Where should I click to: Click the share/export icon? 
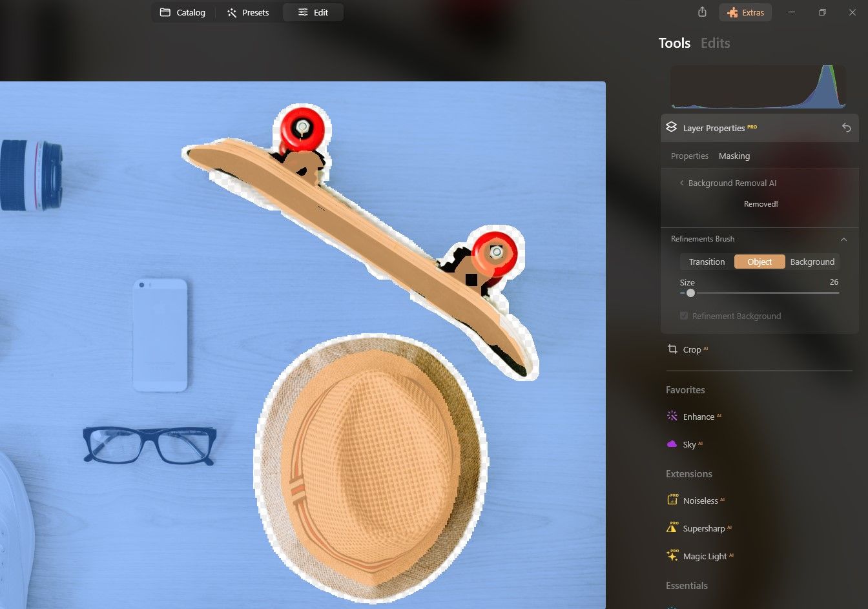[x=703, y=12]
